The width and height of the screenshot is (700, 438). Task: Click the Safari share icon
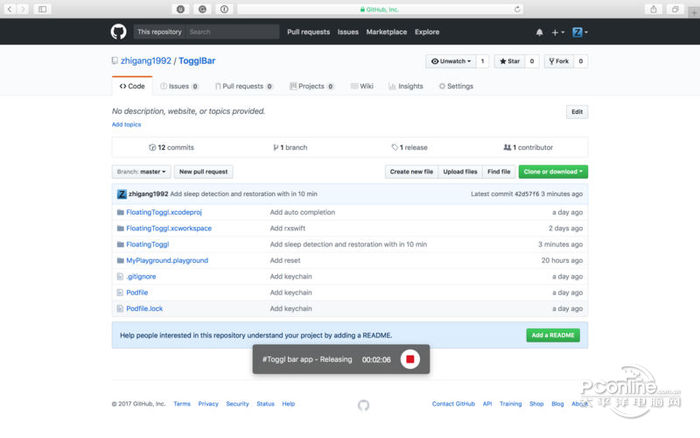point(653,9)
